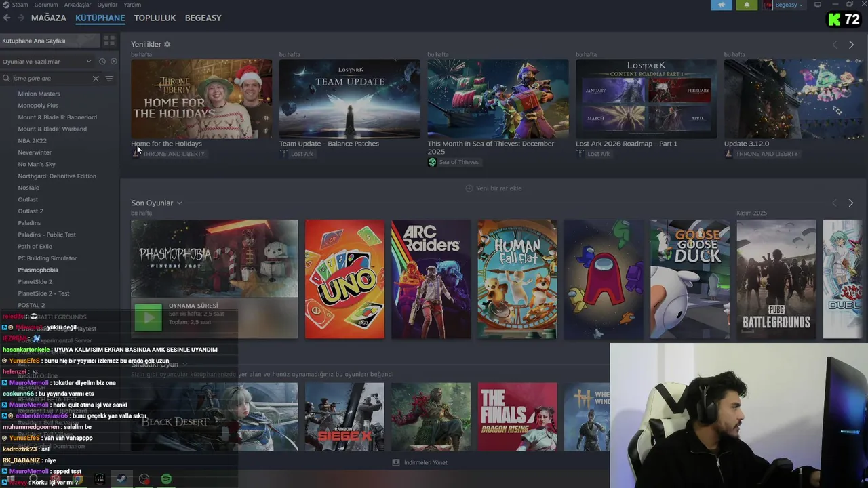Open Spotify from the taskbar
The width and height of the screenshot is (868, 488).
166,479
